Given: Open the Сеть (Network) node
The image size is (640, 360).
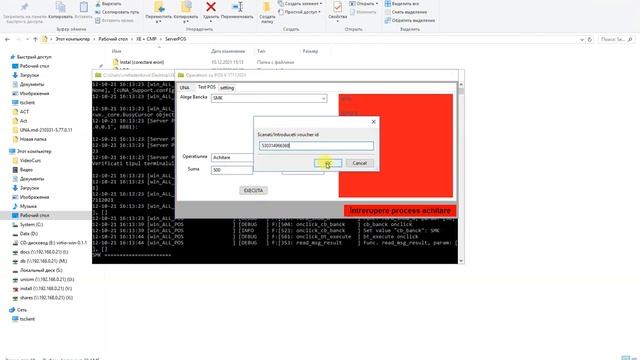Looking at the screenshot, I should [22, 310].
